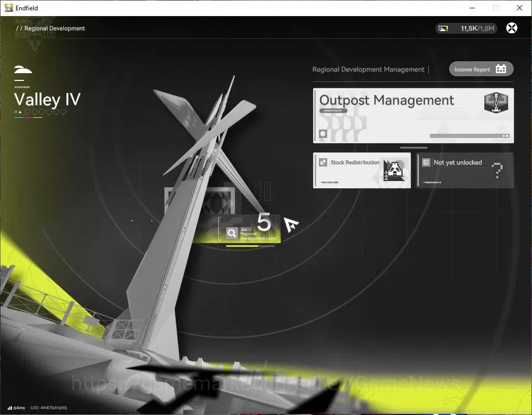The image size is (532, 415).
Task: Click the level progress bar under badge
Action: [x=250, y=246]
